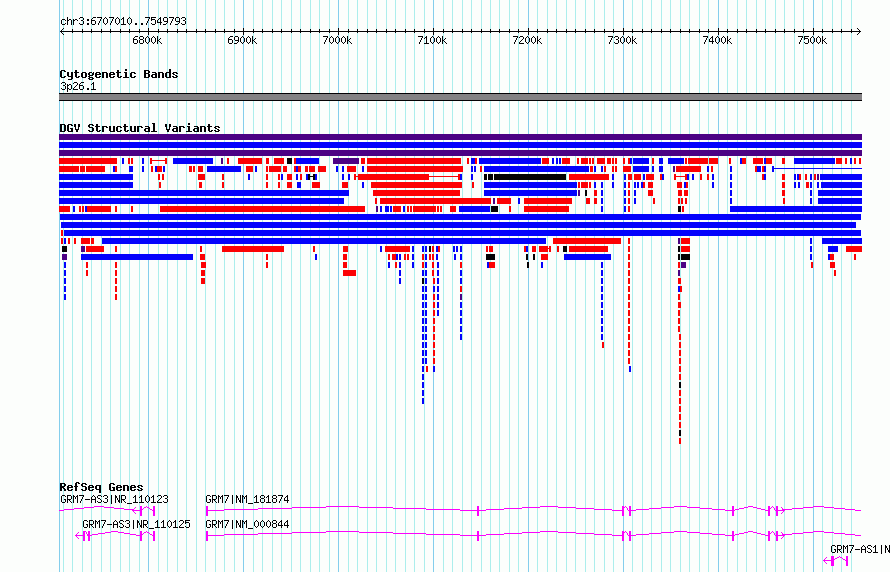The height and width of the screenshot is (572, 890).
Task: Click the 6800k ruler tick label
Action: 147,40
